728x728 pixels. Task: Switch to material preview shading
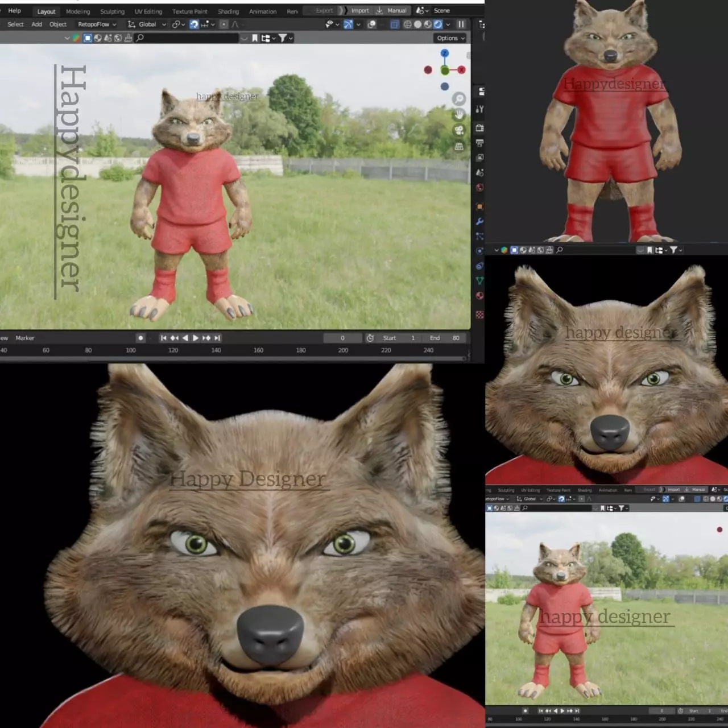coord(428,24)
